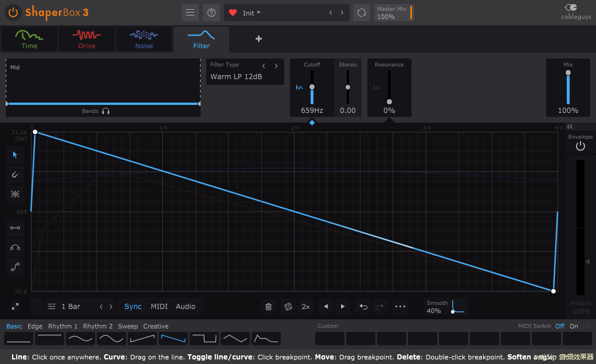Click the top-left curve breakpoint
The height and width of the screenshot is (364, 596).
(x=35, y=132)
